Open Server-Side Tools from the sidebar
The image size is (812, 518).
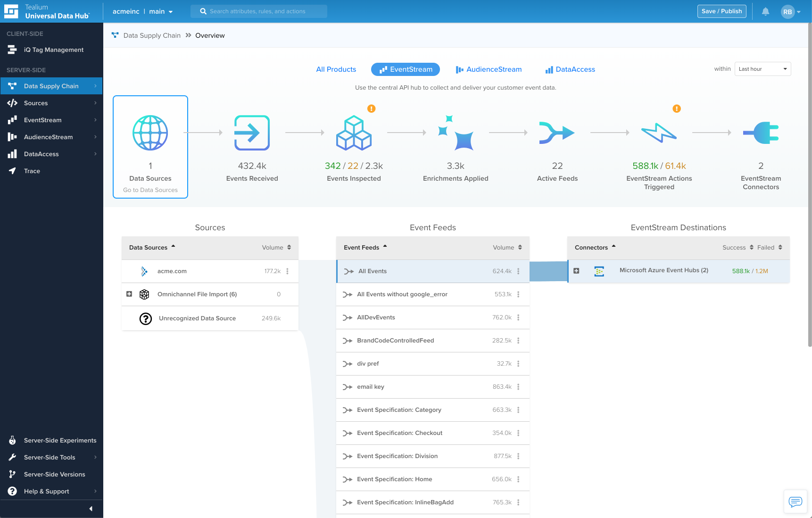[50, 457]
